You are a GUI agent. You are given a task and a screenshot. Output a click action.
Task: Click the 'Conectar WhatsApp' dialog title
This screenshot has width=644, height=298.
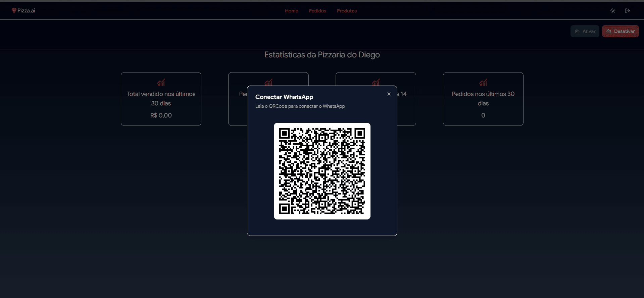(x=284, y=97)
